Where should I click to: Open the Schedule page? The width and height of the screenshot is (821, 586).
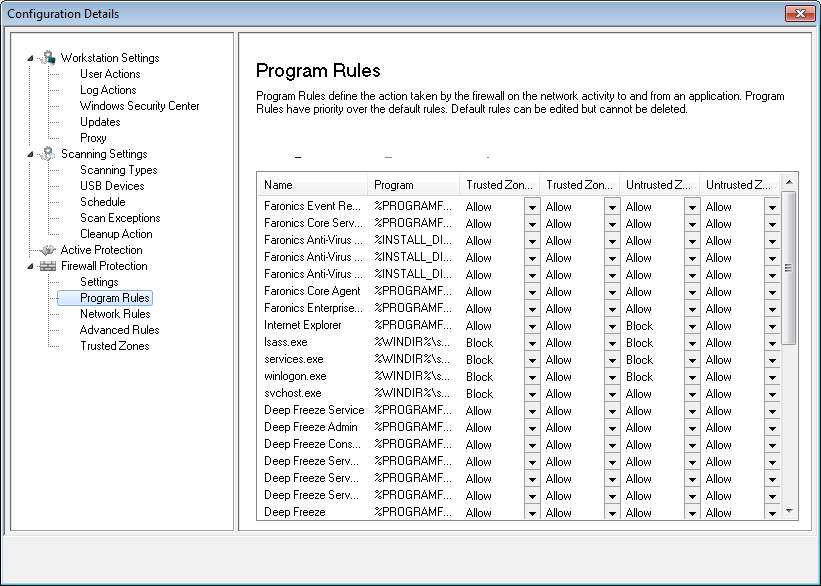click(x=103, y=202)
